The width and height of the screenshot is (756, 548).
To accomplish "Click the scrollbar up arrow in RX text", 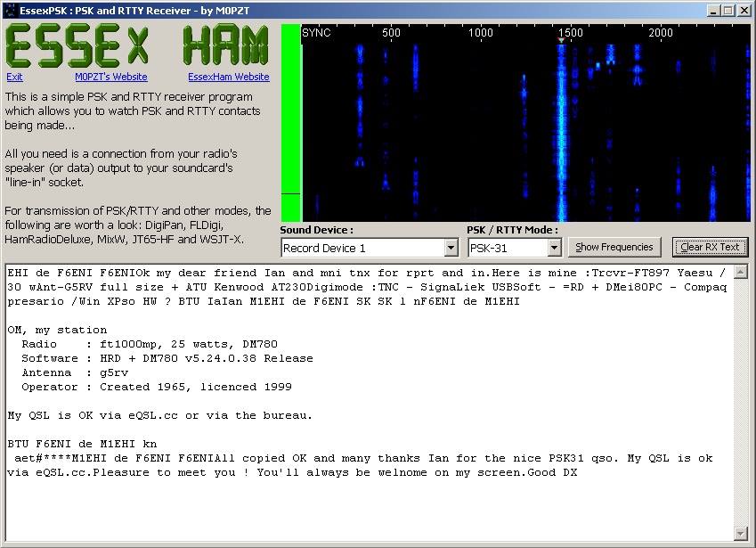I will 741,272.
